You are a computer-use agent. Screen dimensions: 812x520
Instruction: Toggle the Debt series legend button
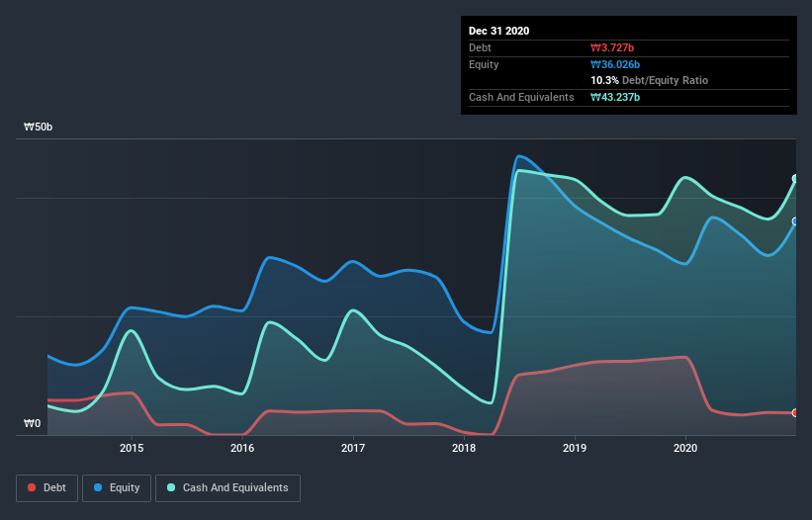point(47,488)
